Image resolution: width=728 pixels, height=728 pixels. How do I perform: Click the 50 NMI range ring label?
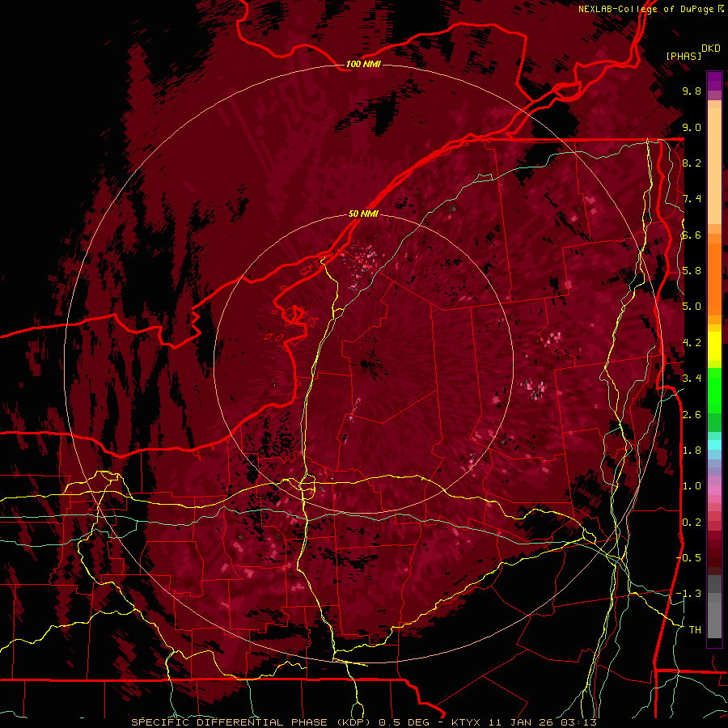tap(363, 214)
